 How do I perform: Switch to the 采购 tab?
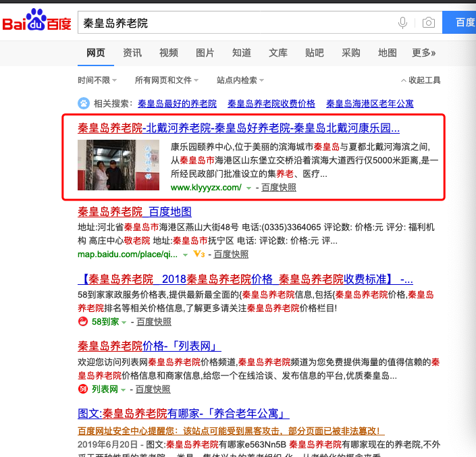pyautogui.click(x=350, y=53)
